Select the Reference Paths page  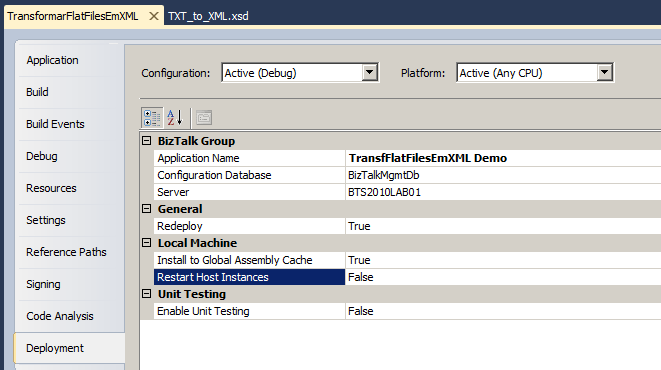(x=66, y=252)
